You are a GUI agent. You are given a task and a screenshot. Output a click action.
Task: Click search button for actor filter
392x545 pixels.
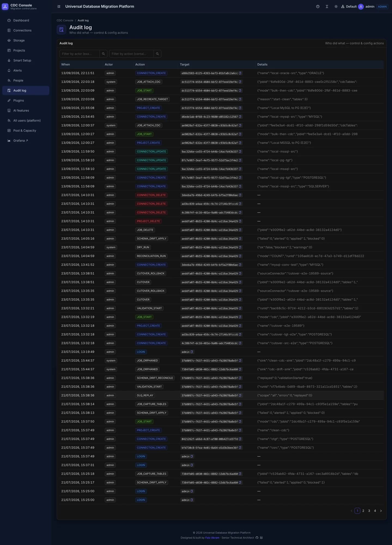(x=104, y=54)
